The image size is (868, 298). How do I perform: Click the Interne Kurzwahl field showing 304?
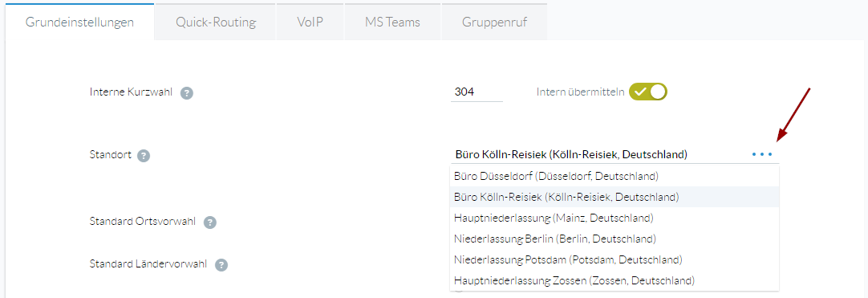(477, 92)
